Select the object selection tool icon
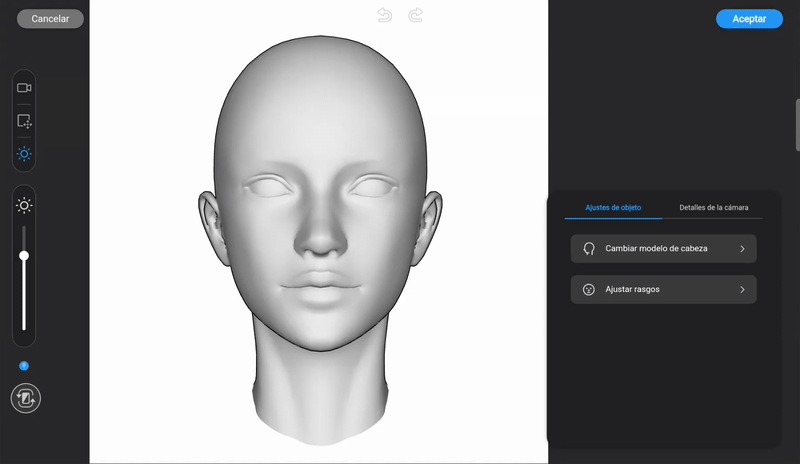The width and height of the screenshot is (800, 464). (x=24, y=121)
